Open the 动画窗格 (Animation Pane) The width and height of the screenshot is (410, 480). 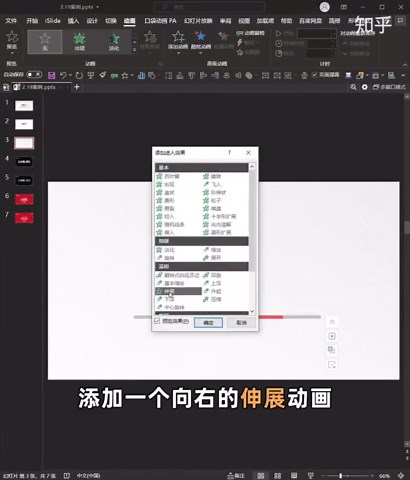point(250,33)
